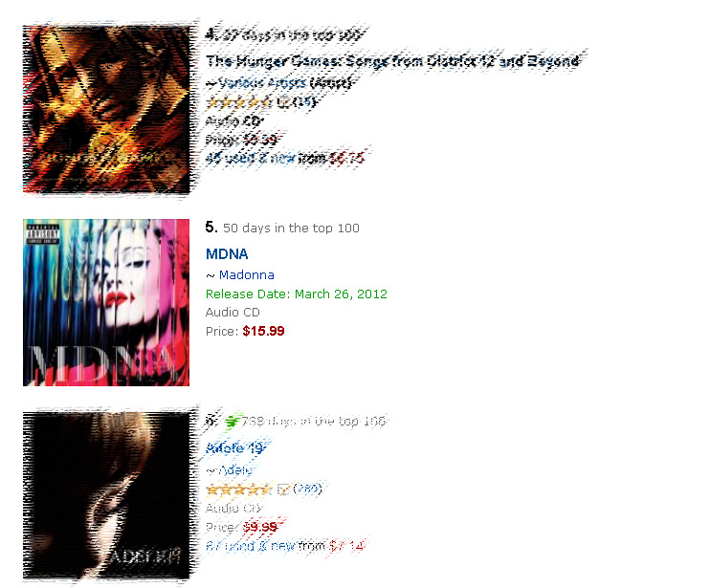Click used & new offers link for Hunger Games
Screen dimensions: 710x588
(x=250, y=158)
